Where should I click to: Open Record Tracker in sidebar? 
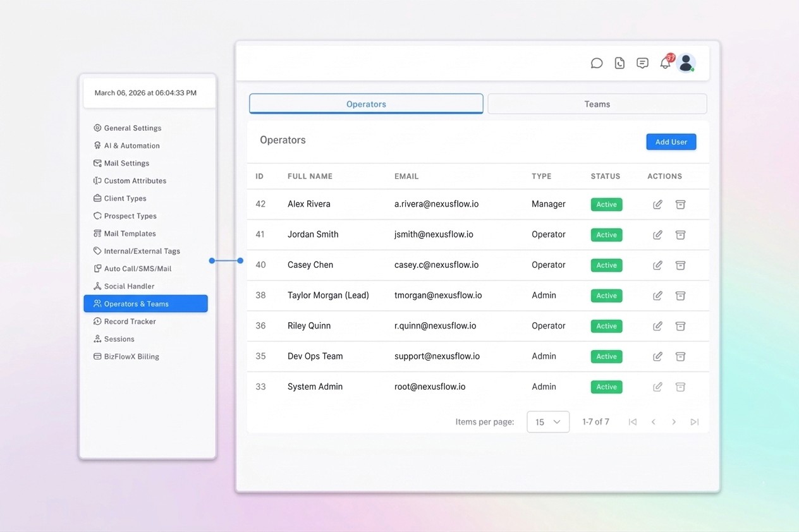click(125, 322)
